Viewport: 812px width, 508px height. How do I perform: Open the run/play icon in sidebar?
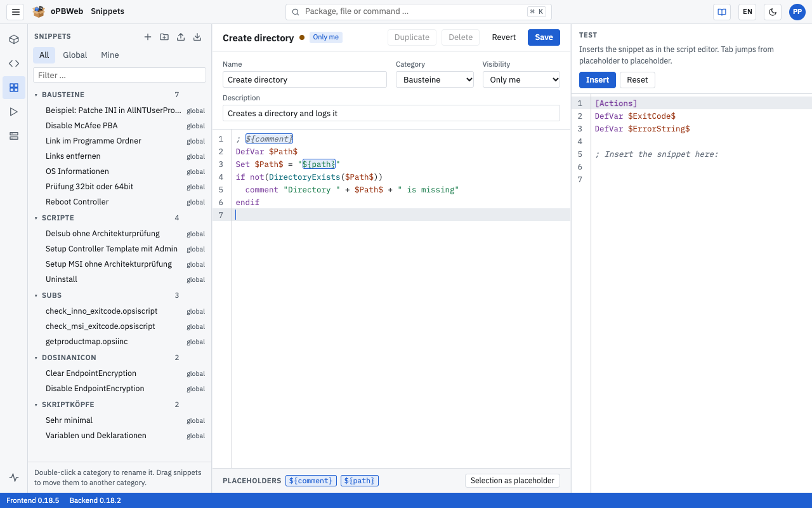pyautogui.click(x=14, y=112)
